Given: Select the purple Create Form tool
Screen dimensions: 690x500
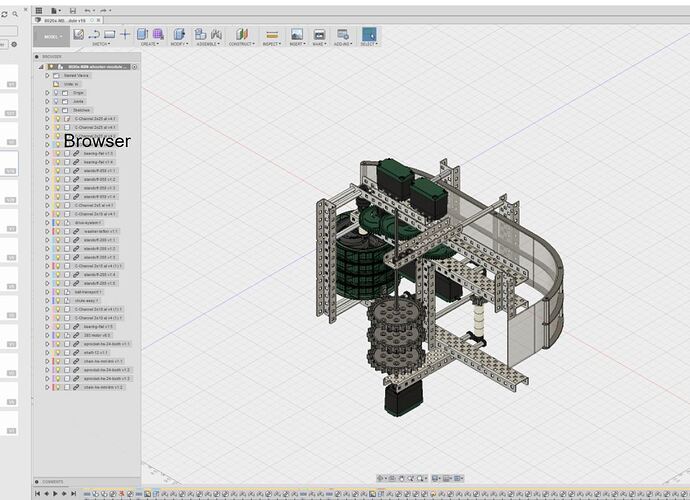Looking at the screenshot, I should 158,34.
